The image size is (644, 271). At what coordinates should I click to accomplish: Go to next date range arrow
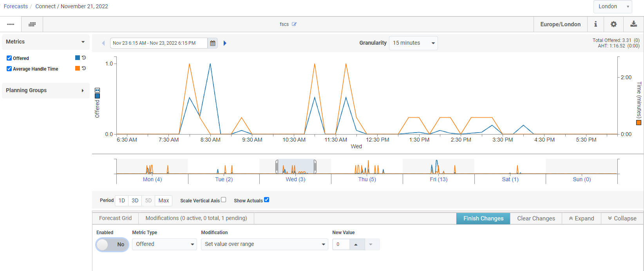click(x=225, y=43)
